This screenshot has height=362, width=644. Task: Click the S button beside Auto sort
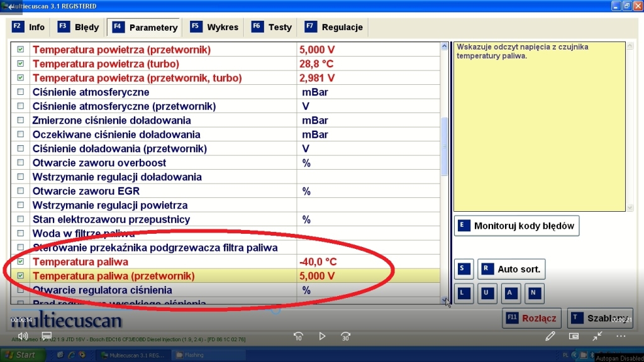[464, 269]
